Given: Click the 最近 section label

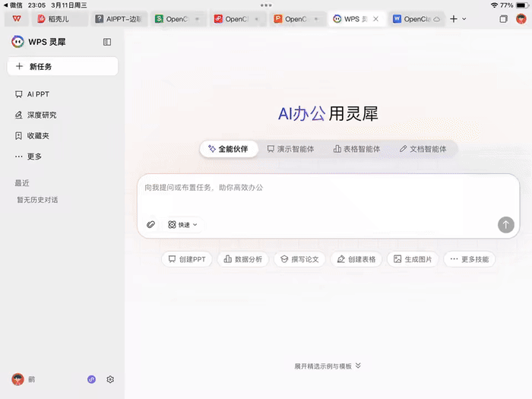Looking at the screenshot, I should pyautogui.click(x=22, y=183).
